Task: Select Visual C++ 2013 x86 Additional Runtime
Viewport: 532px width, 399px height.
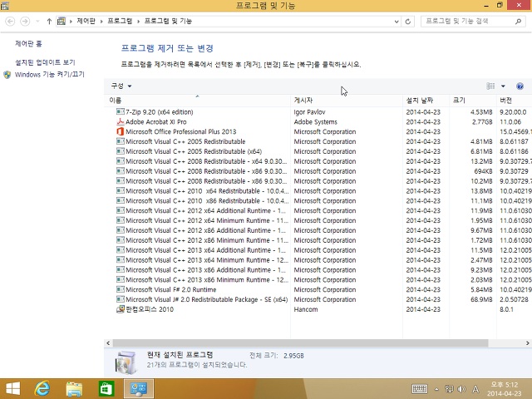Action: [x=205, y=269]
